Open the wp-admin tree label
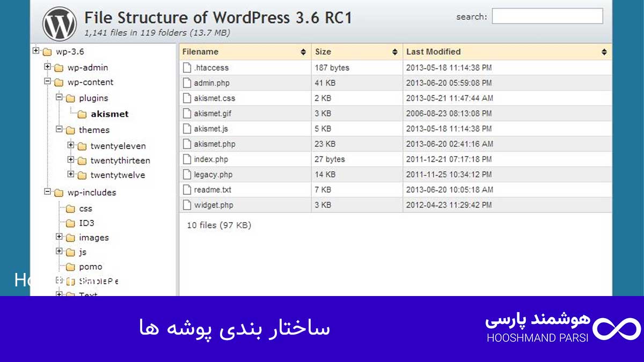 [87, 68]
